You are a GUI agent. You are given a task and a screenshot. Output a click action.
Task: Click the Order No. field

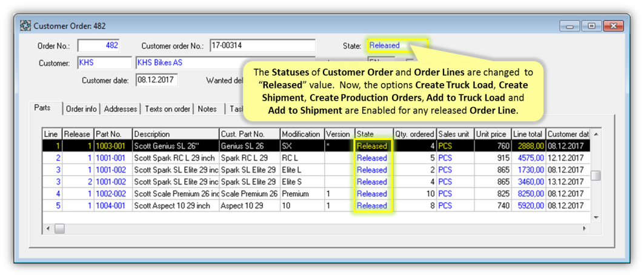pyautogui.click(x=99, y=45)
